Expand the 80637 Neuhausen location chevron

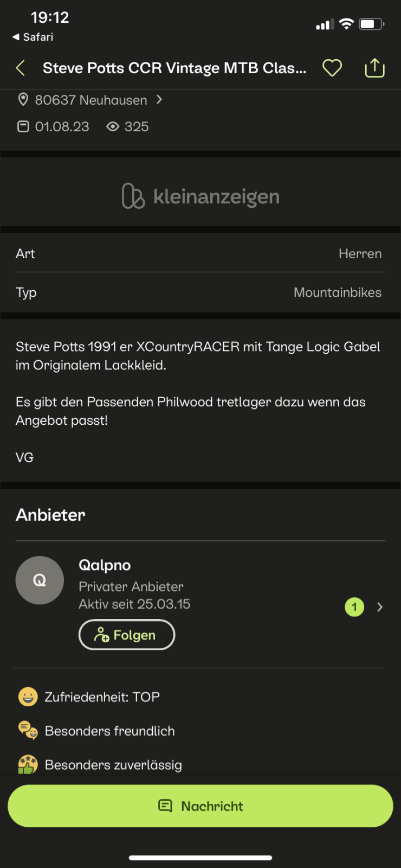coord(159,100)
